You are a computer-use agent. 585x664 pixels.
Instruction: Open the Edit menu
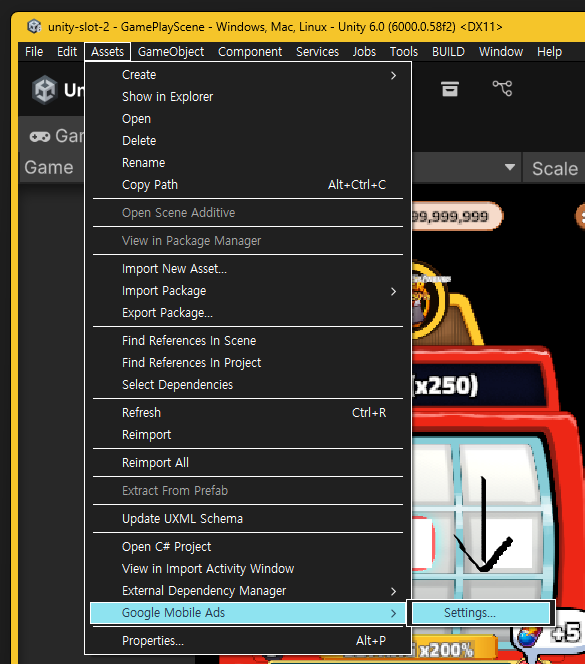67,52
